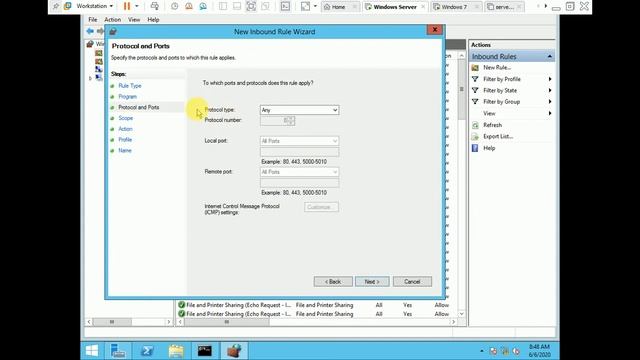Close the New Inbound Rule Wizard
Screen dimensions: 640x360
[435, 29]
